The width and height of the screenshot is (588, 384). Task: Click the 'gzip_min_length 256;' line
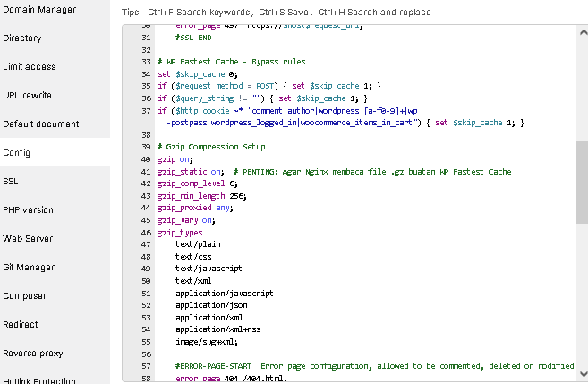201,196
